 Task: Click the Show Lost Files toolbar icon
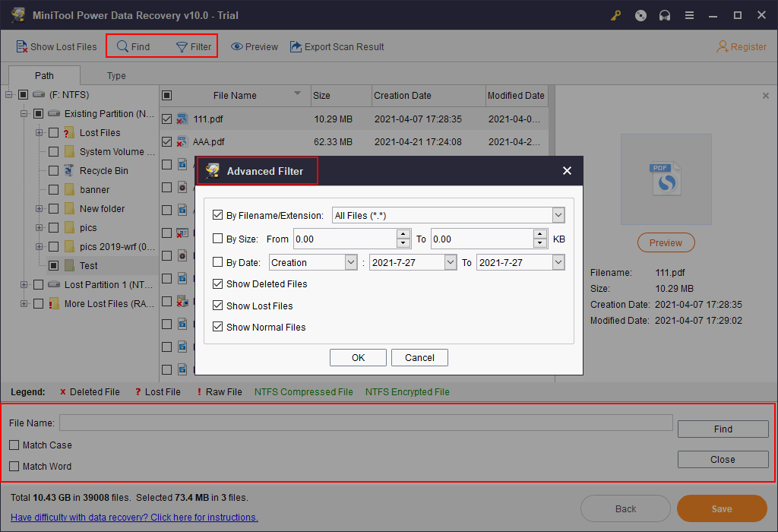22,46
